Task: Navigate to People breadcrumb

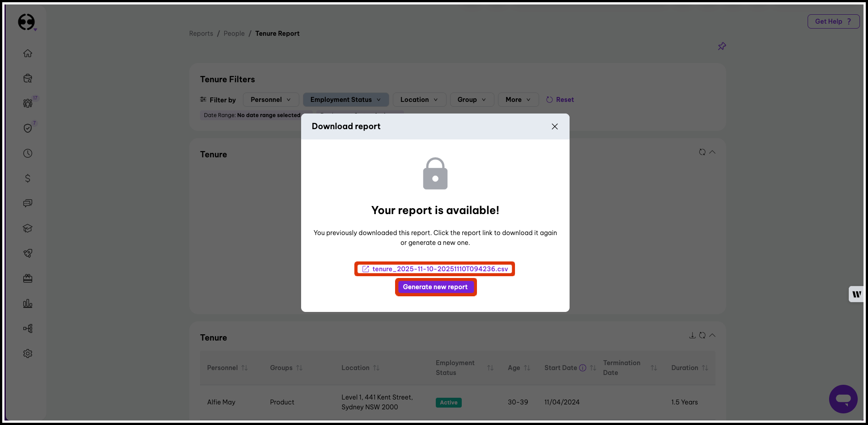Action: (234, 34)
